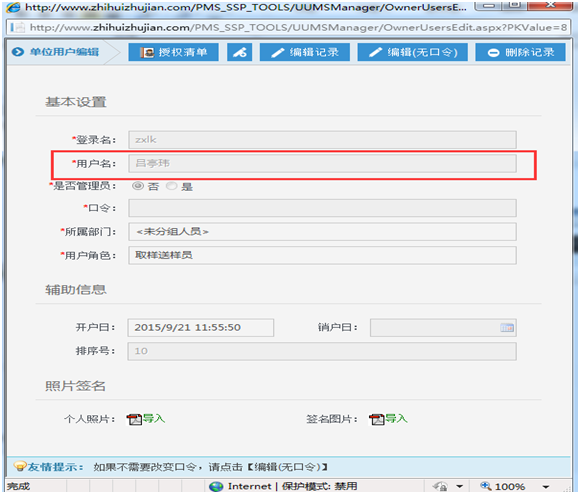This screenshot has height=494, width=580.
Task: Expand the zoom level 100% dropdown arrow
Action: [x=546, y=487]
